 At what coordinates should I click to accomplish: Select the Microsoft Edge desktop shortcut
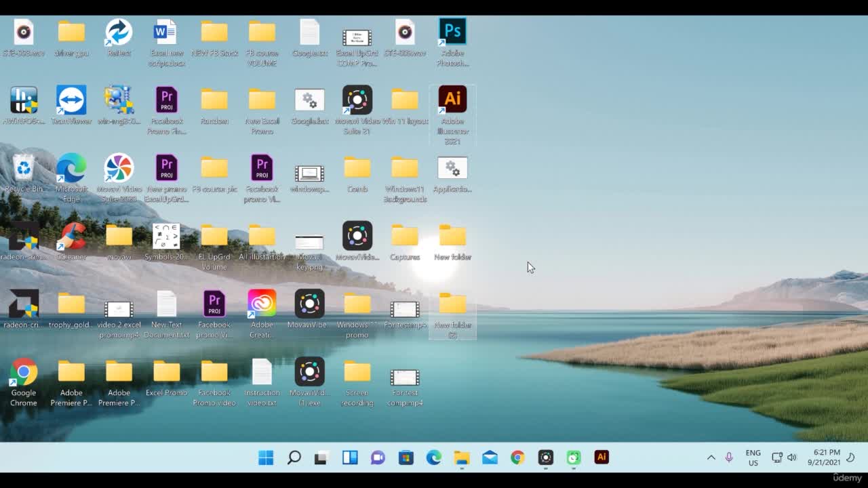[x=71, y=178]
